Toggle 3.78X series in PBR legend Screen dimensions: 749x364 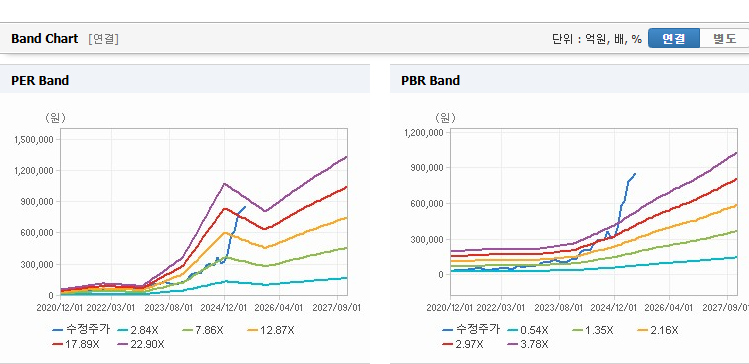pos(528,344)
